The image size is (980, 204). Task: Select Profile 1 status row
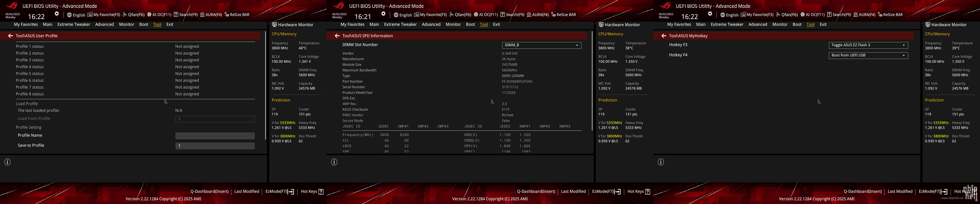(135, 46)
